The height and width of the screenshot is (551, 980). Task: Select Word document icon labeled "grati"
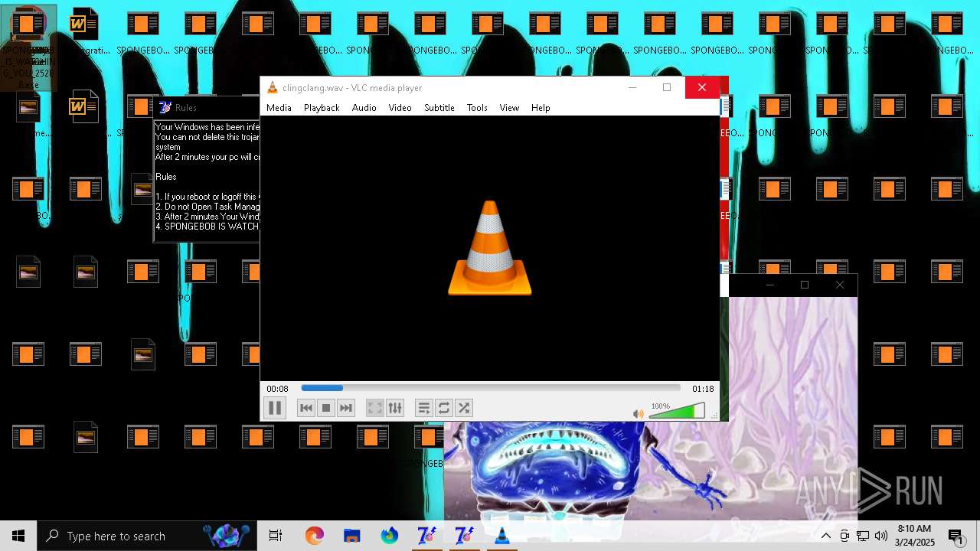pos(85,31)
